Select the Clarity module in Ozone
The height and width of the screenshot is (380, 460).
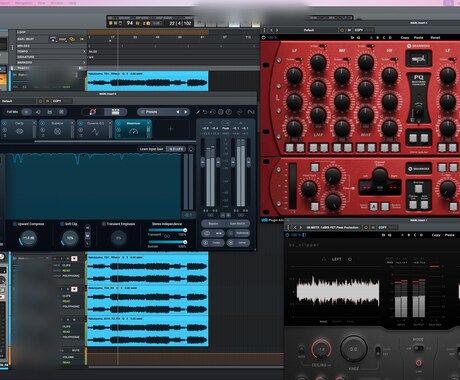[x=19, y=129]
